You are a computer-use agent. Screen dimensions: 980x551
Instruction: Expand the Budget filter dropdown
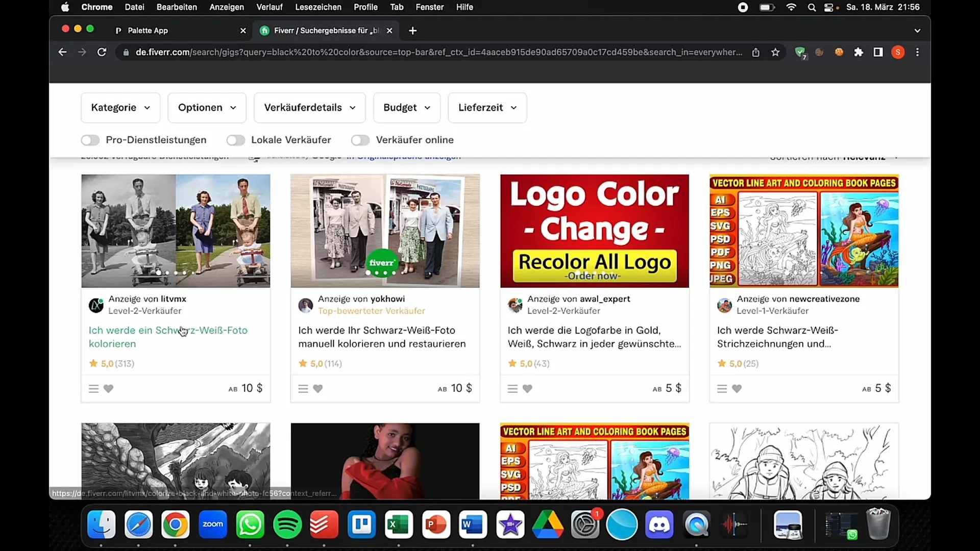407,108
